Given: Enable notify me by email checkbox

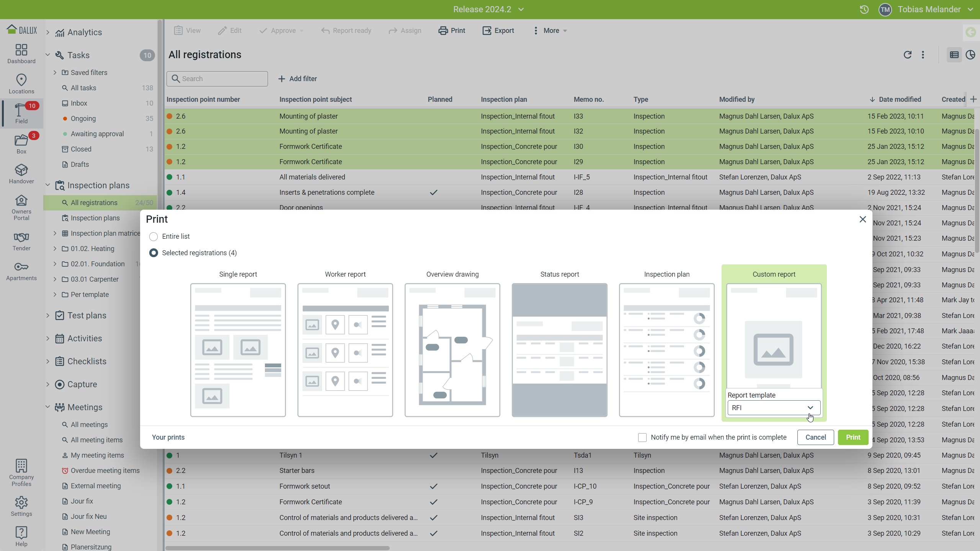Looking at the screenshot, I should tap(642, 437).
